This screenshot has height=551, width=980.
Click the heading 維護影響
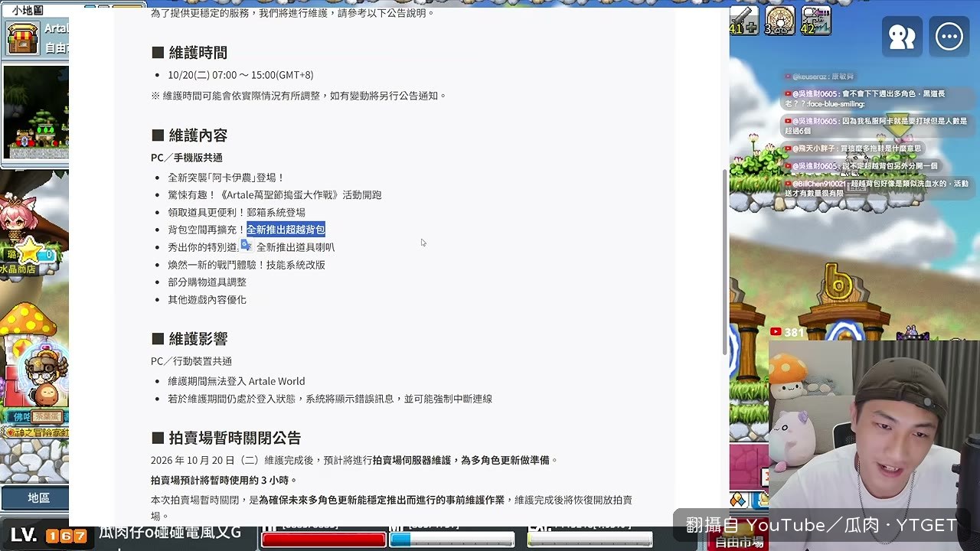(198, 339)
